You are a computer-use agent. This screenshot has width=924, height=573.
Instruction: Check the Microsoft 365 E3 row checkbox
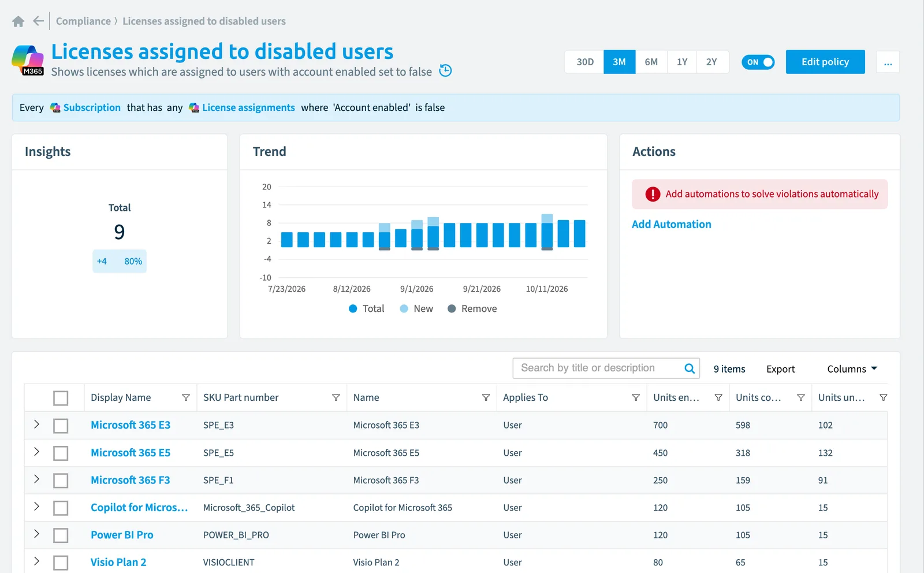(x=61, y=426)
